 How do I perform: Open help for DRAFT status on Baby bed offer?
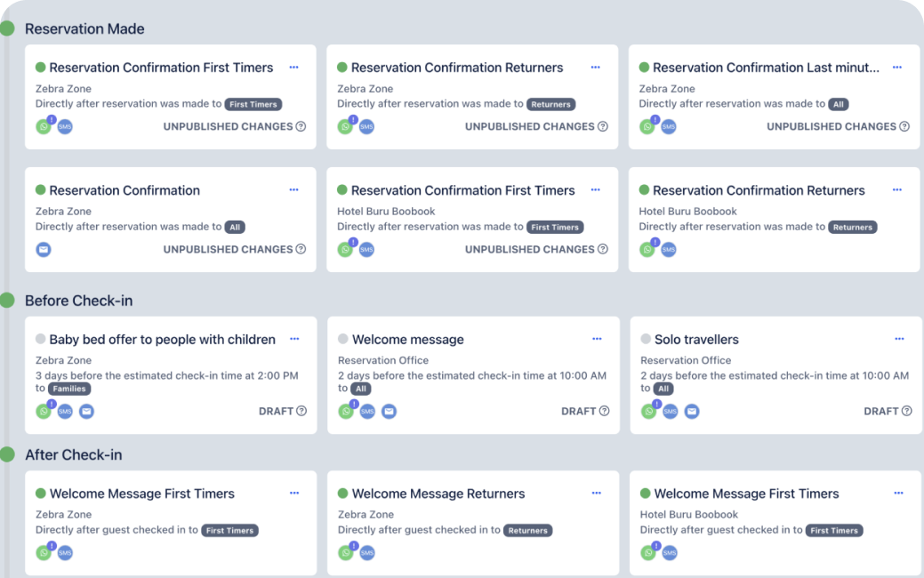pos(301,411)
